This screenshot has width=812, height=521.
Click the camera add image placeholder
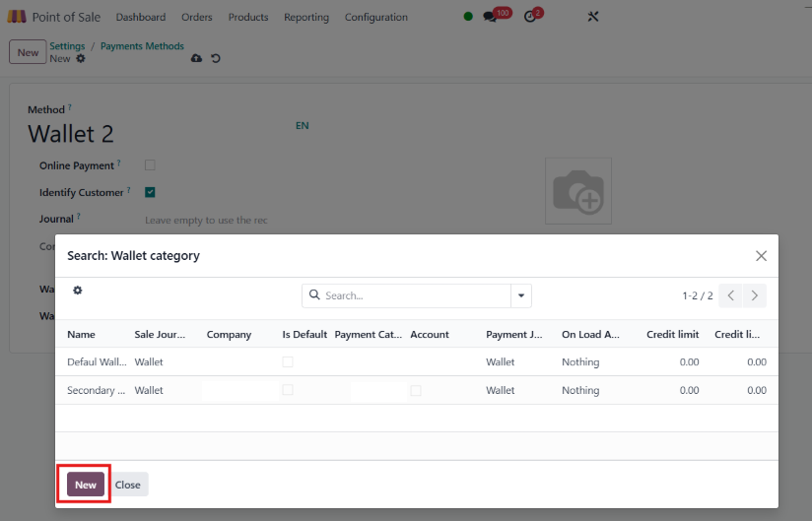point(578,191)
